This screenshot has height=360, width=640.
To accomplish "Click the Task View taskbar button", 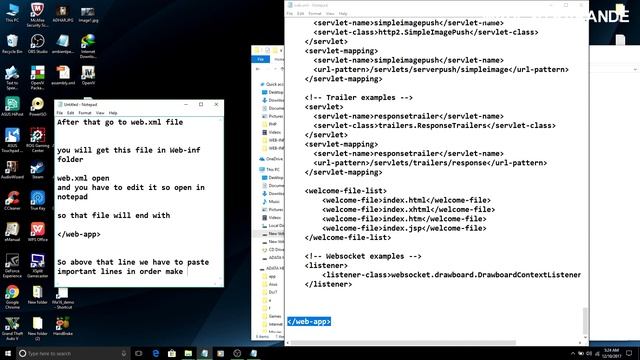I will (139, 353).
